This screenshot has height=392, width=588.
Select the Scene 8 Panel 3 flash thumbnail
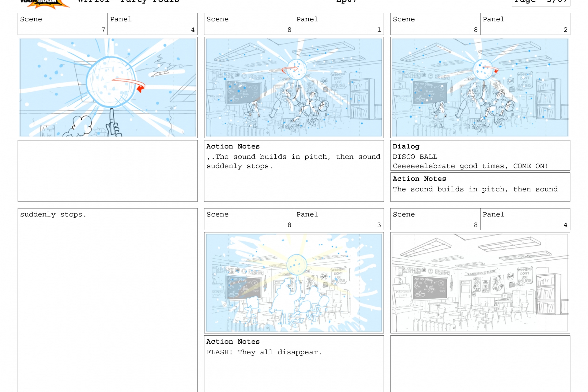[x=294, y=283]
